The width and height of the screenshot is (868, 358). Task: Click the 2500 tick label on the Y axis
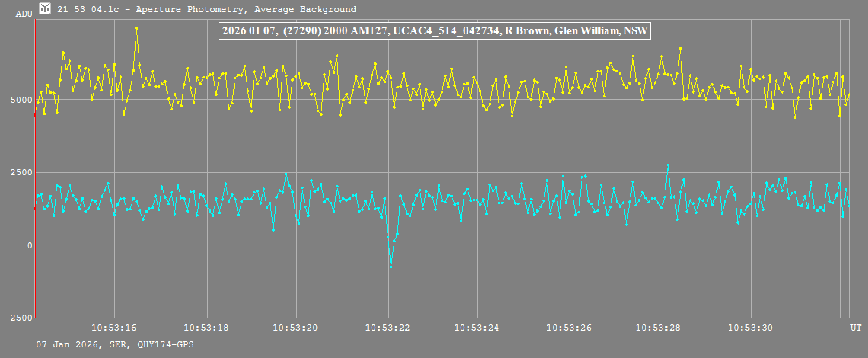(20, 172)
